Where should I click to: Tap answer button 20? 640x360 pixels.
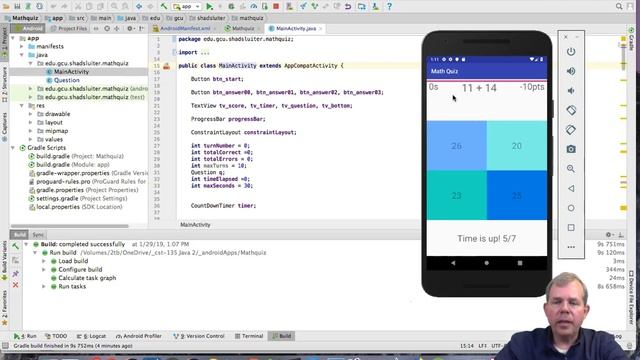pos(517,146)
